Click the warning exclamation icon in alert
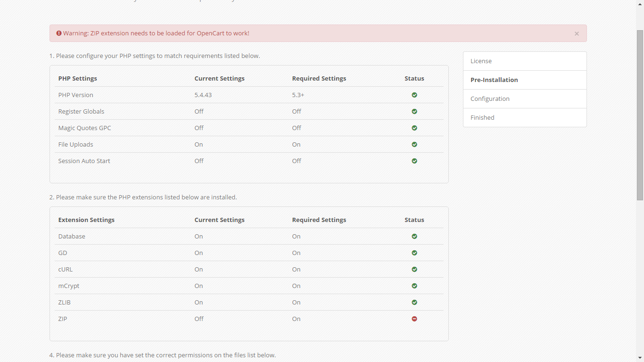Image resolution: width=644 pixels, height=362 pixels. click(x=59, y=33)
